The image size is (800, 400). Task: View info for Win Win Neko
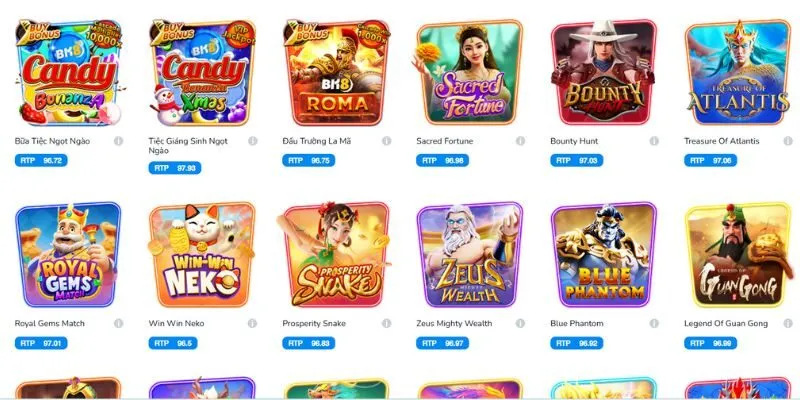(252, 323)
